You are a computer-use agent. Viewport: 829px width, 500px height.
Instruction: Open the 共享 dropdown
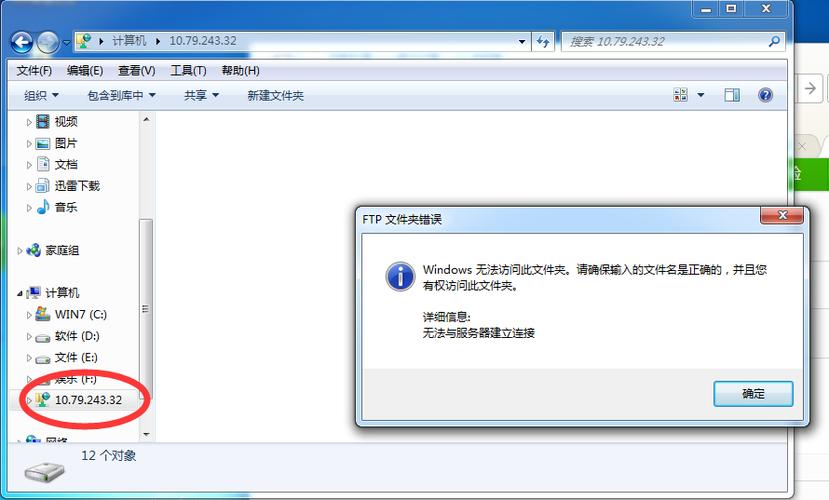[x=201, y=96]
